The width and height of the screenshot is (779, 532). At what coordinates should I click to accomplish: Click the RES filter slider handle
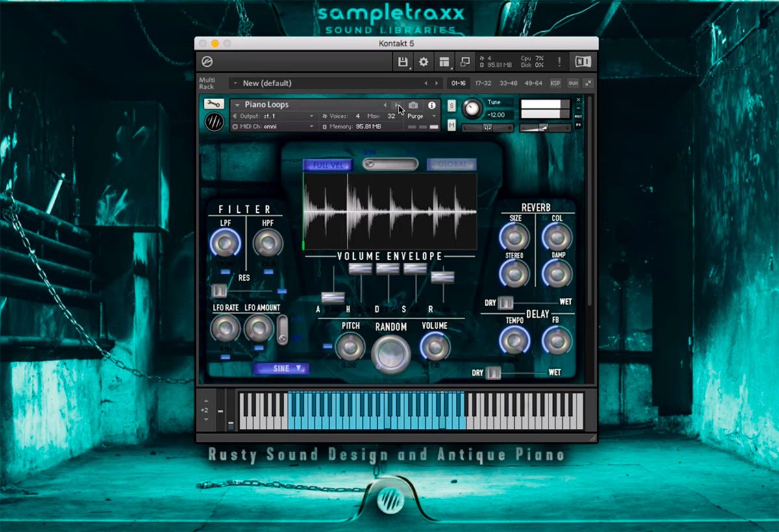click(219, 291)
